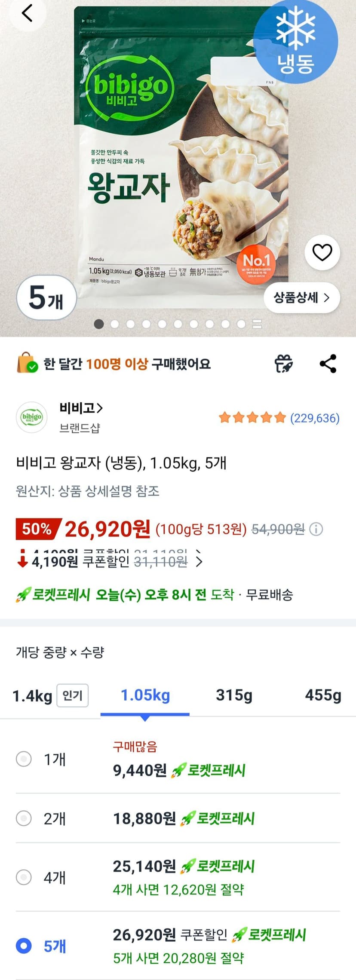The width and height of the screenshot is (356, 980).
Task: Tap the share icon
Action: [x=328, y=364]
